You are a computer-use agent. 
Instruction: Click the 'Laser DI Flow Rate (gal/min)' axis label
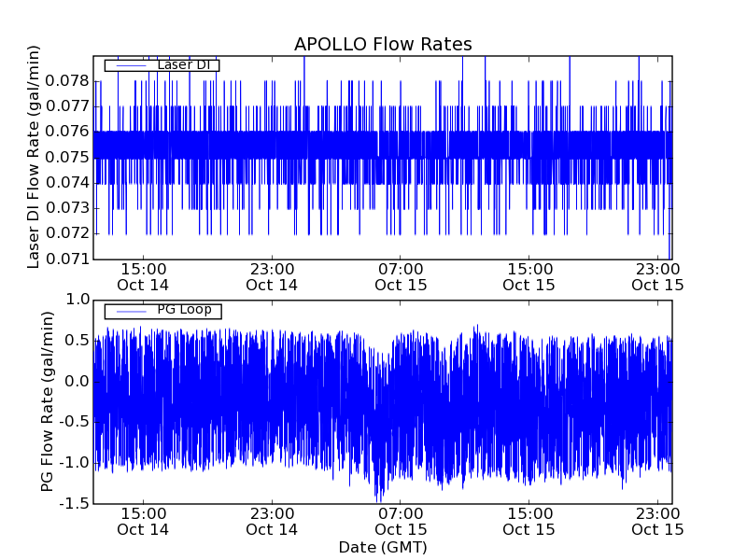pyautogui.click(x=33, y=157)
